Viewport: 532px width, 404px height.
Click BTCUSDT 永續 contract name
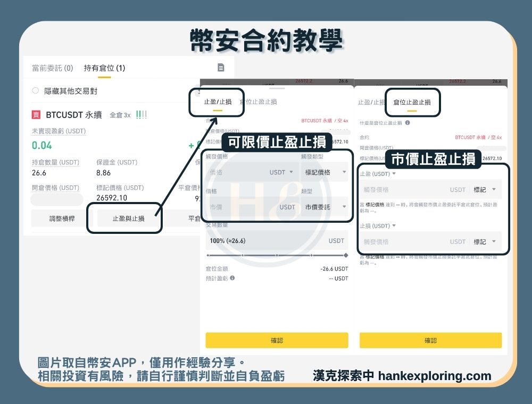coord(73,115)
